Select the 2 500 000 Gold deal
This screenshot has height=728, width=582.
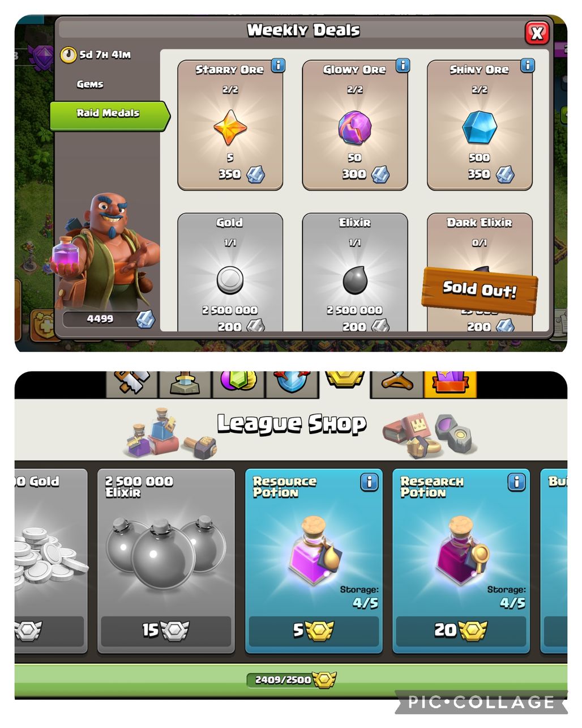click(230, 272)
